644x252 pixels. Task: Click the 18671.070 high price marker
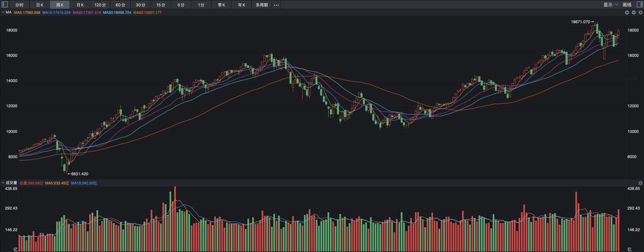coord(582,22)
